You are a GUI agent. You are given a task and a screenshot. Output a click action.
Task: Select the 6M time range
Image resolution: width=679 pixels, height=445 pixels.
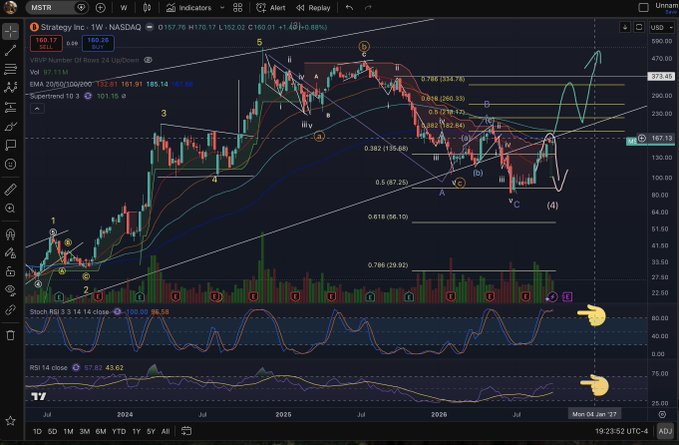pyautogui.click(x=101, y=431)
